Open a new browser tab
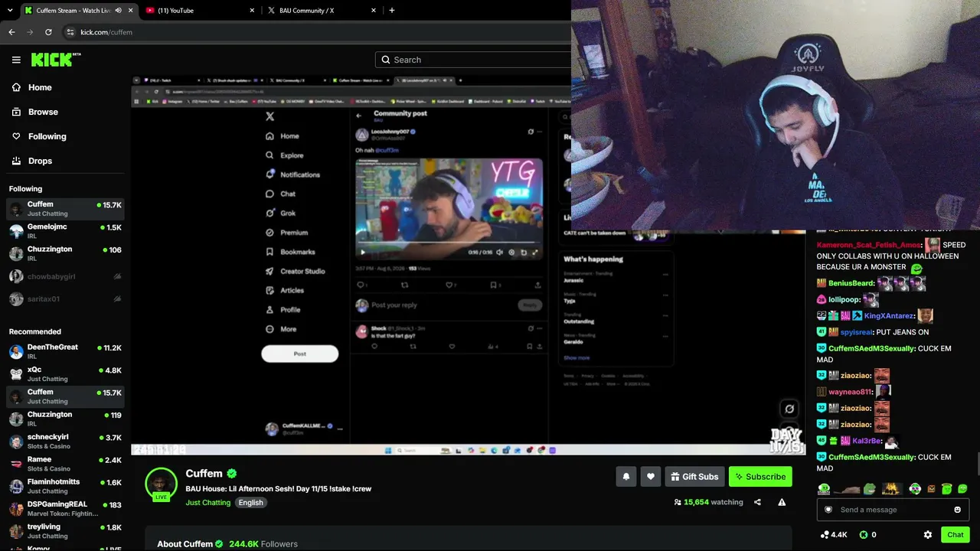This screenshot has width=980, height=551. click(392, 11)
